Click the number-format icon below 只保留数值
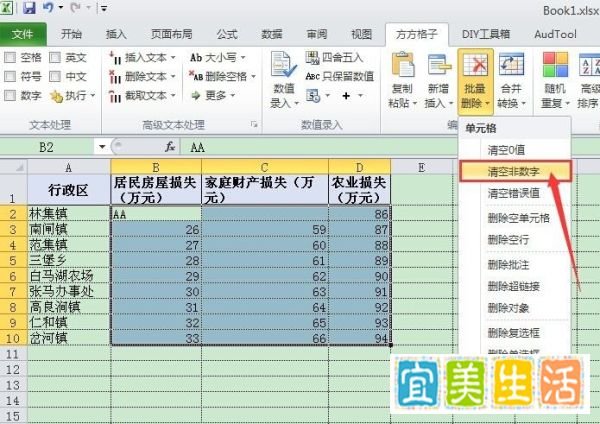The image size is (600, 424). 313,96
